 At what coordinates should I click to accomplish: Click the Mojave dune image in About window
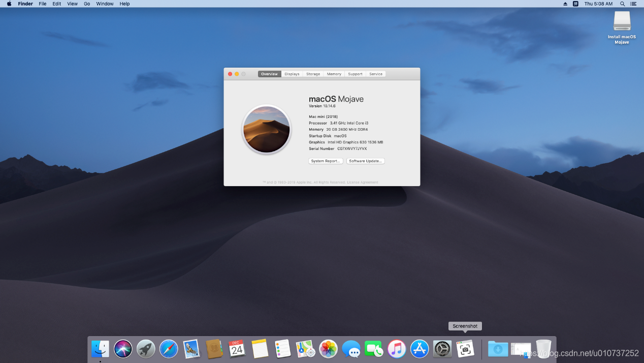click(267, 129)
